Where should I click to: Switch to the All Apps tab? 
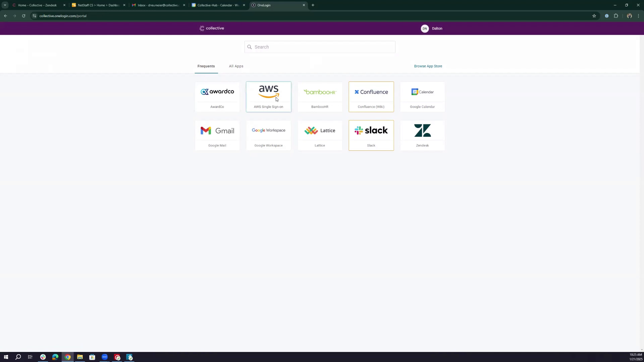(236, 66)
